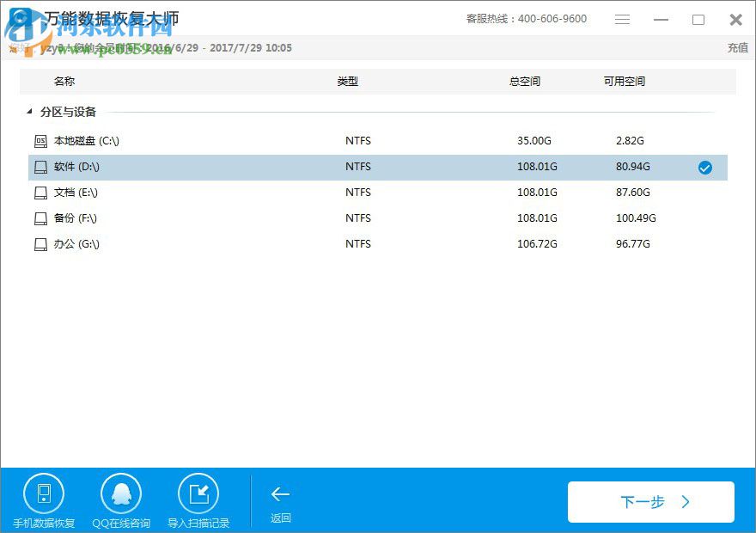Screen dimensions: 756x533
Task: Open the hamburger menu in the title bar
Action: (x=622, y=18)
